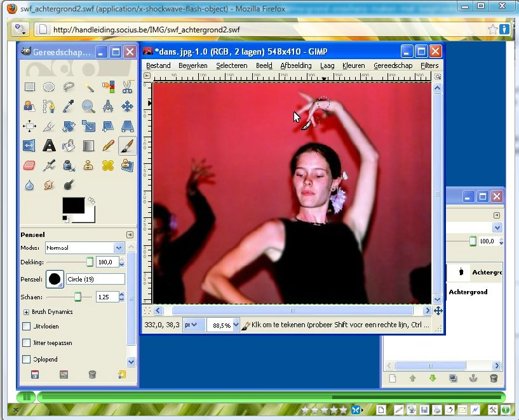Select the Fuzzy Select magic wand tool
The image size is (519, 420).
point(88,87)
